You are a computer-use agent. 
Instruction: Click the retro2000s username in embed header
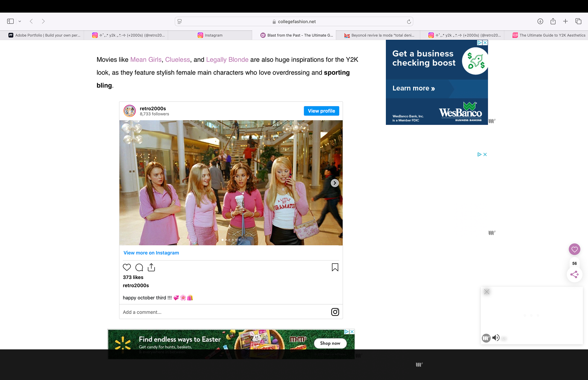[x=153, y=108]
